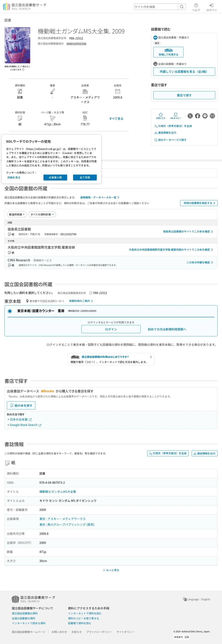Click publisher link 東京 : アスキー・メディアワークス

pyautogui.click(x=62, y=519)
